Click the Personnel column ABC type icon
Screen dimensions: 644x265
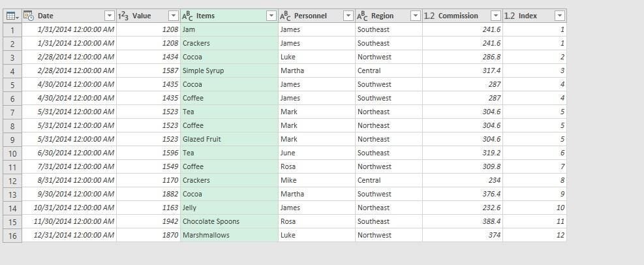[285, 16]
